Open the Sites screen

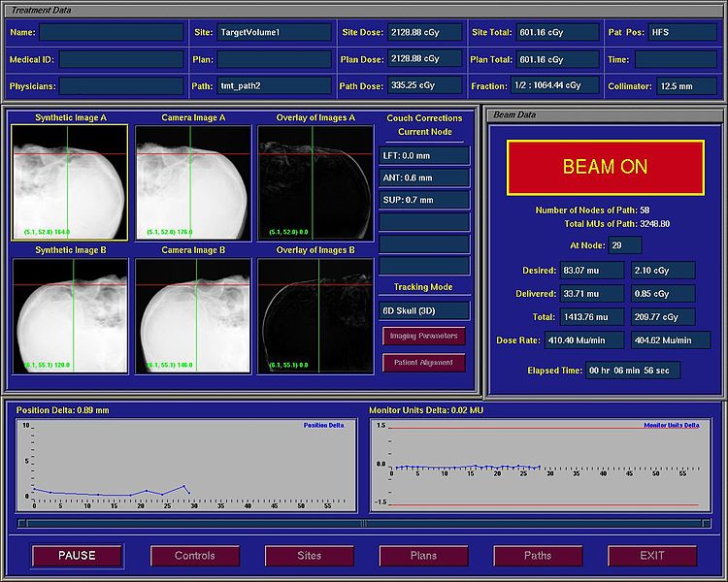click(310, 556)
